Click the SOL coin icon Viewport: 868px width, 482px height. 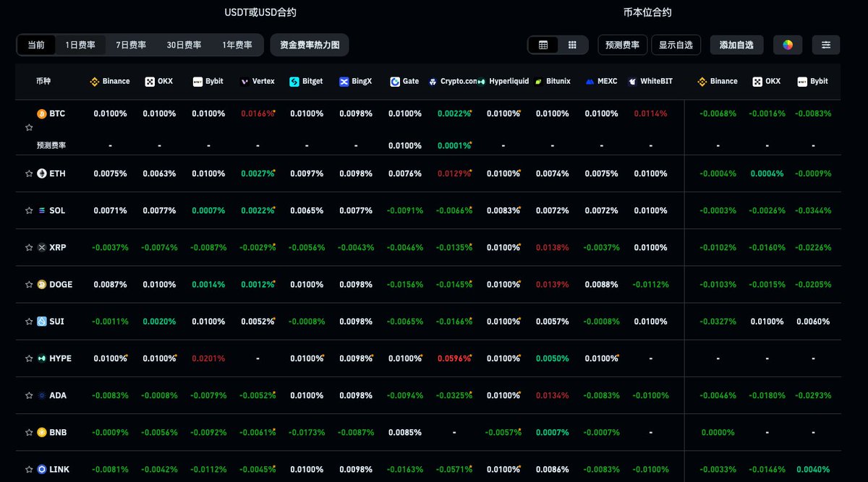pyautogui.click(x=42, y=210)
